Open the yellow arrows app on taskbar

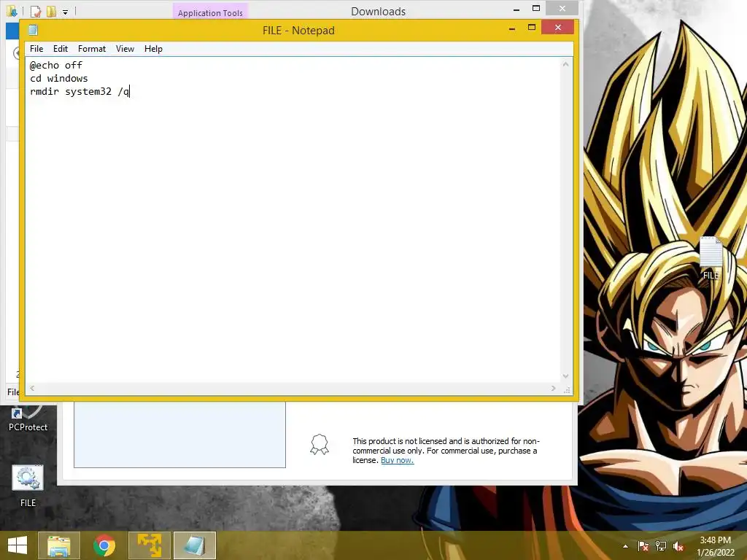150,545
